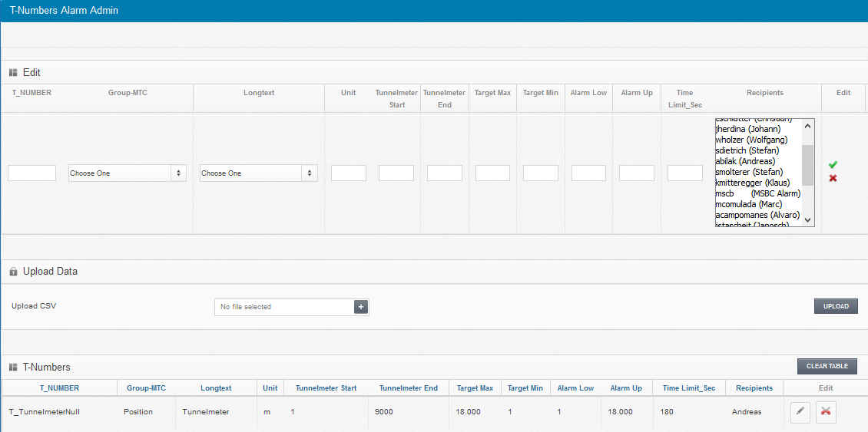Click the plus icon to choose CSV file
868x432 pixels.
pyautogui.click(x=361, y=307)
